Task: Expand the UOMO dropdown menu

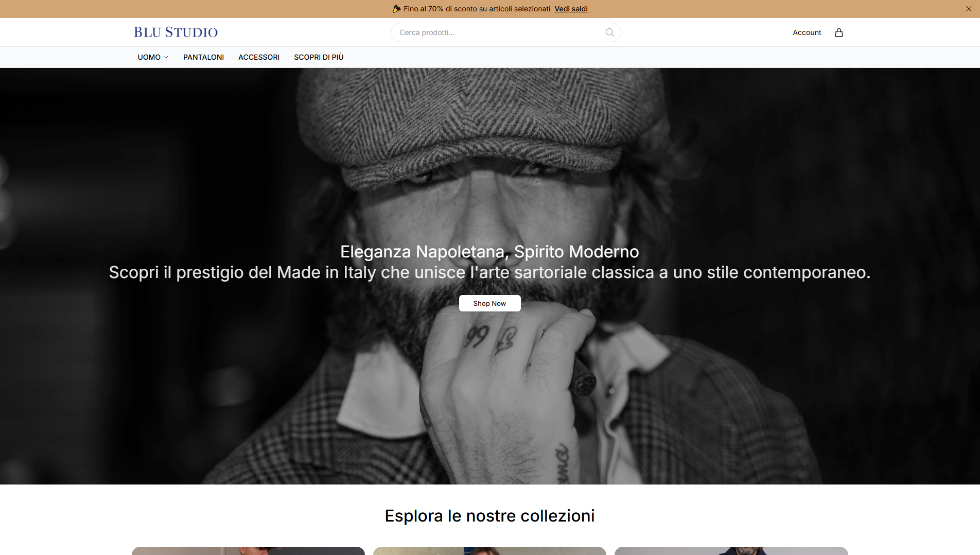Action: coord(153,57)
